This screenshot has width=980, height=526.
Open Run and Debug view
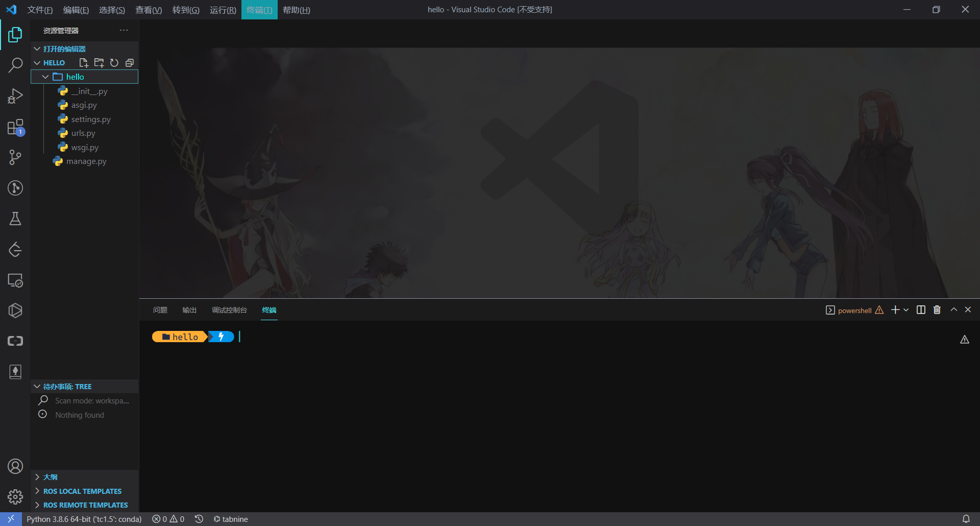point(15,96)
